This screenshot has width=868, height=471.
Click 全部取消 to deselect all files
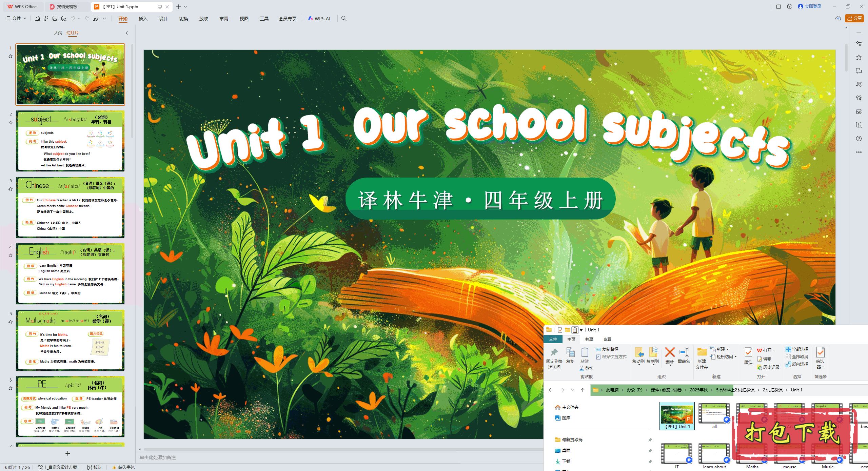coord(797,356)
